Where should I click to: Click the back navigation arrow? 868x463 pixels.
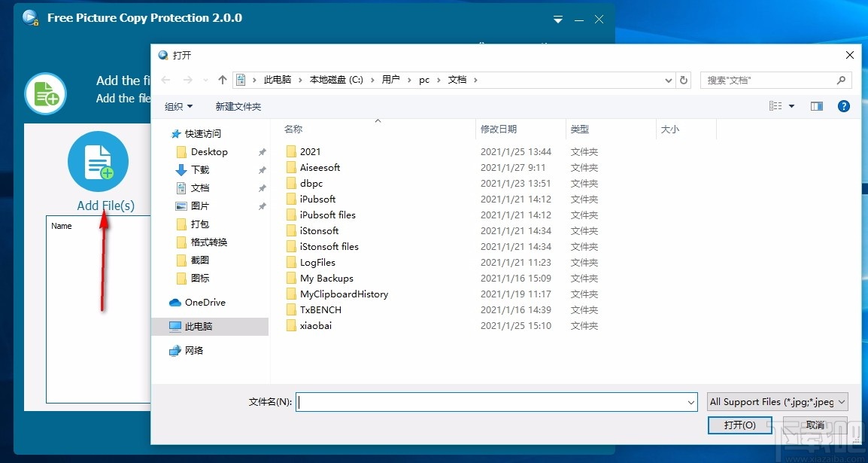tap(166, 79)
